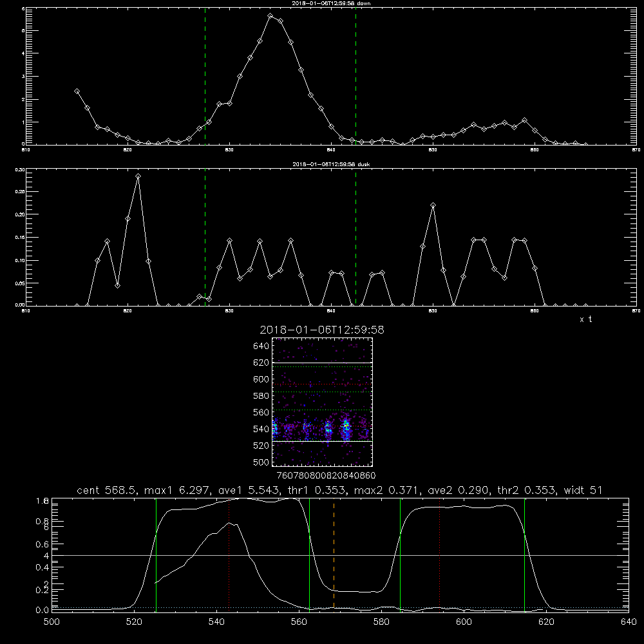Click the '640' y-axis label beside the color image
Viewport: 644px width, 644px height.
click(x=261, y=346)
